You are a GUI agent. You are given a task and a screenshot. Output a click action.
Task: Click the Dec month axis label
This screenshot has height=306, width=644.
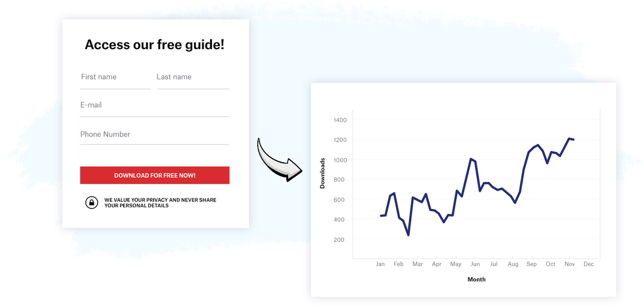click(x=588, y=264)
